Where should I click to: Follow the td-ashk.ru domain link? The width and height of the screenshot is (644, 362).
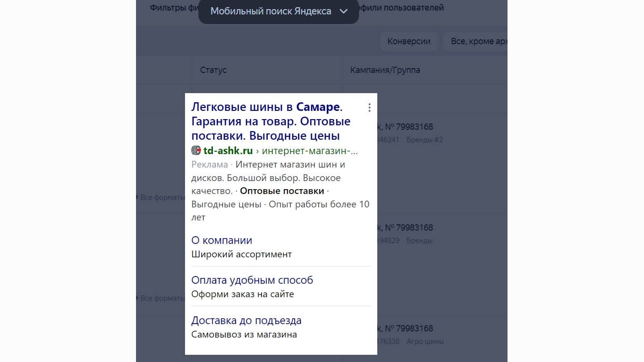point(228,151)
